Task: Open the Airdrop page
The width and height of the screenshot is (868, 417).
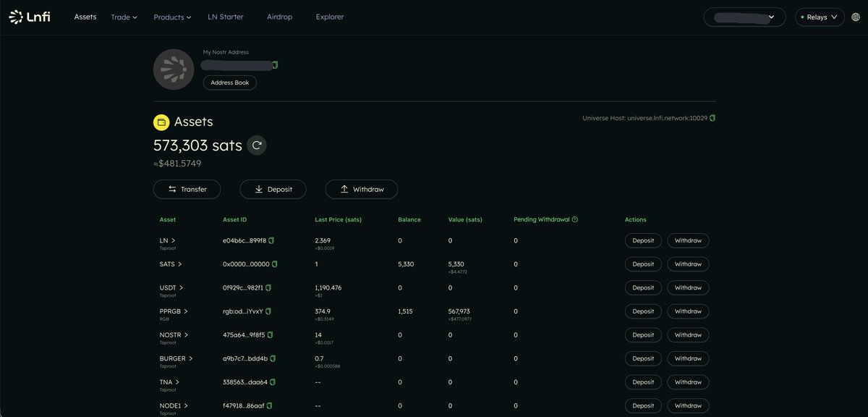Action: coord(279,17)
